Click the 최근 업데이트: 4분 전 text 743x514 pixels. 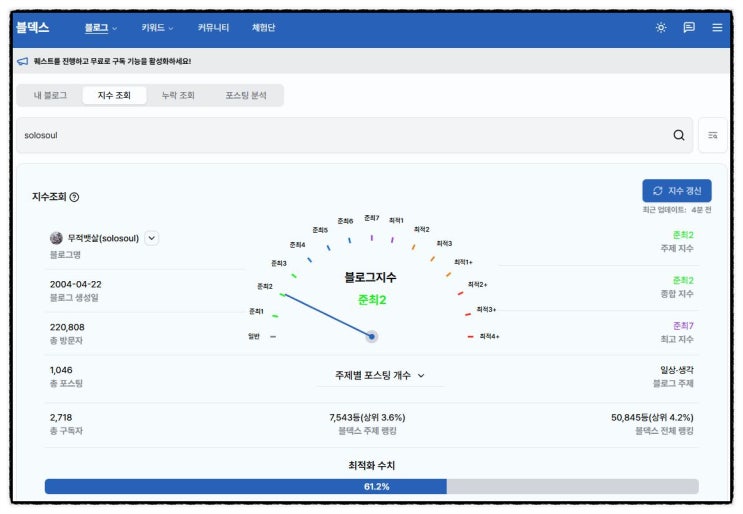pos(677,210)
